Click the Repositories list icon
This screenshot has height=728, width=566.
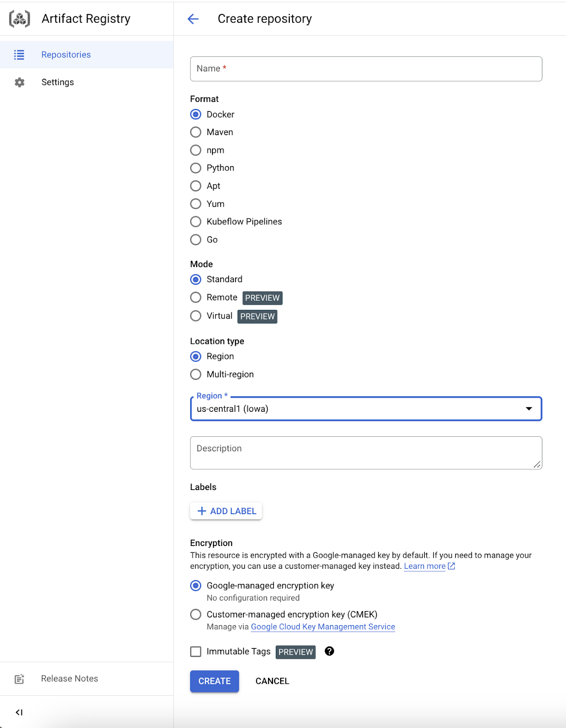19,55
